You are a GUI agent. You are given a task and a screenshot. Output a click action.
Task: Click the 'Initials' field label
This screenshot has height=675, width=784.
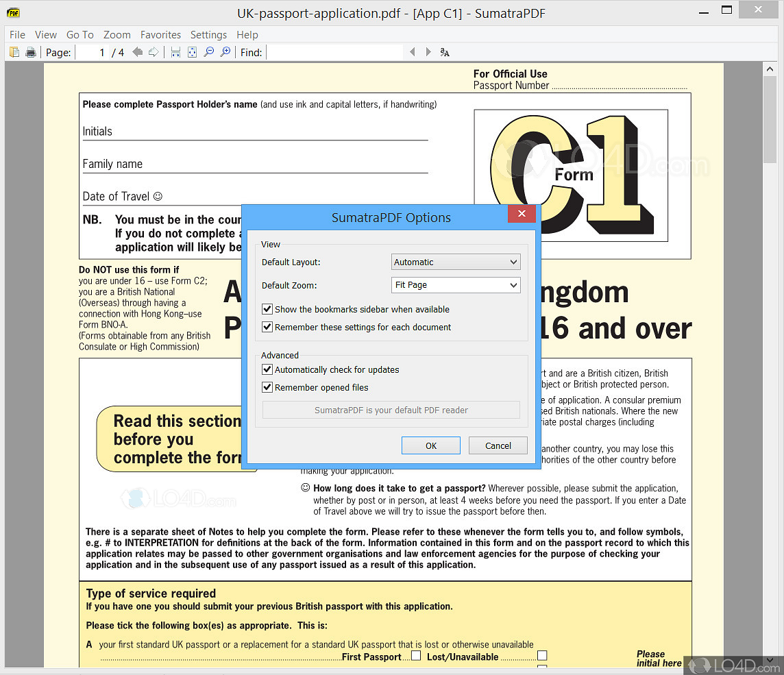[x=97, y=132]
